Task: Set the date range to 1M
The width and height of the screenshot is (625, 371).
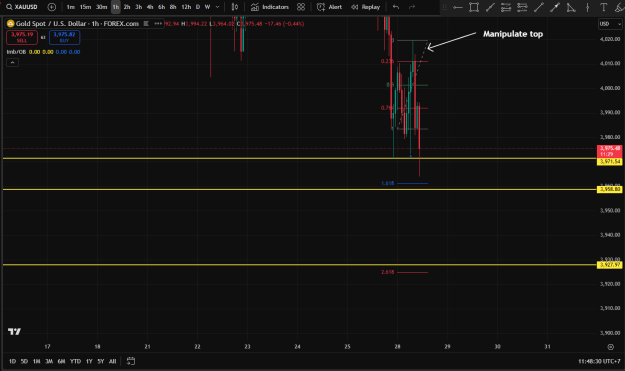Action: (x=36, y=361)
